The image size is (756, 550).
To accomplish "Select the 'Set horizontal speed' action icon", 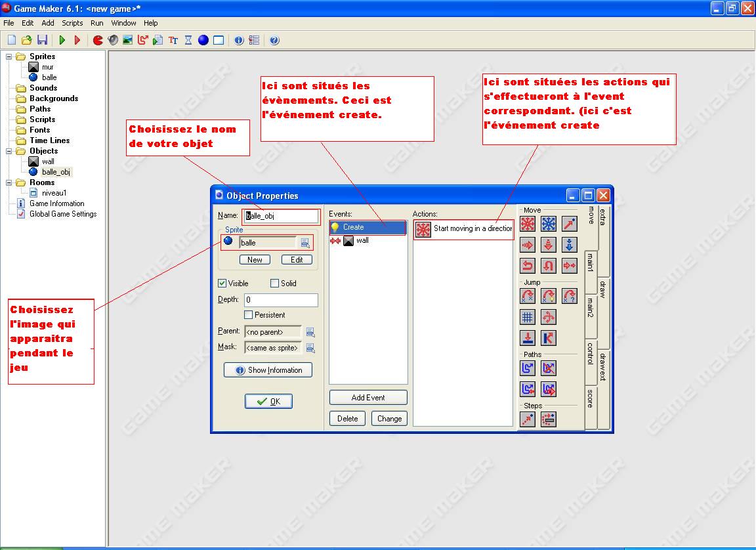I will pyautogui.click(x=528, y=245).
